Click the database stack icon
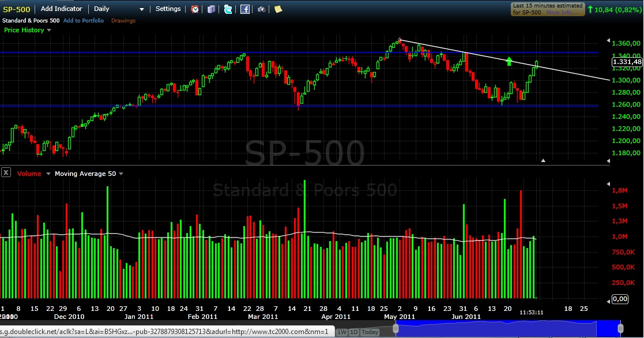 (x=212, y=9)
